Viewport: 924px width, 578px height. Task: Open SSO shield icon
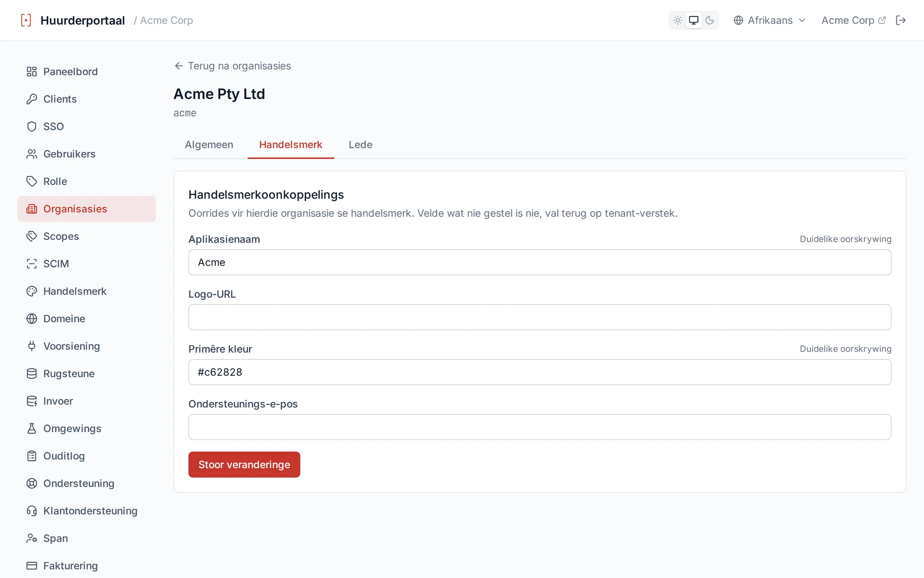(x=32, y=126)
